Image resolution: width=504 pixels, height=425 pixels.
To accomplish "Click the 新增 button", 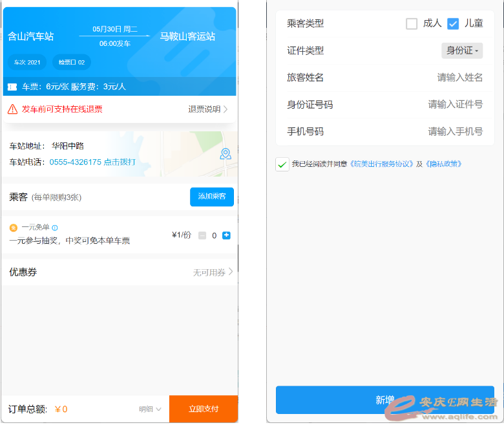I will (384, 400).
